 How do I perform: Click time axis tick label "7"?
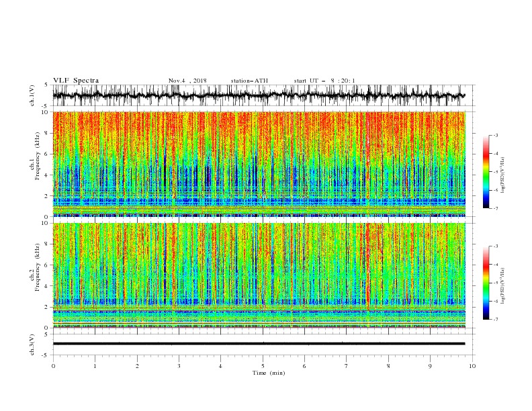click(347, 366)
